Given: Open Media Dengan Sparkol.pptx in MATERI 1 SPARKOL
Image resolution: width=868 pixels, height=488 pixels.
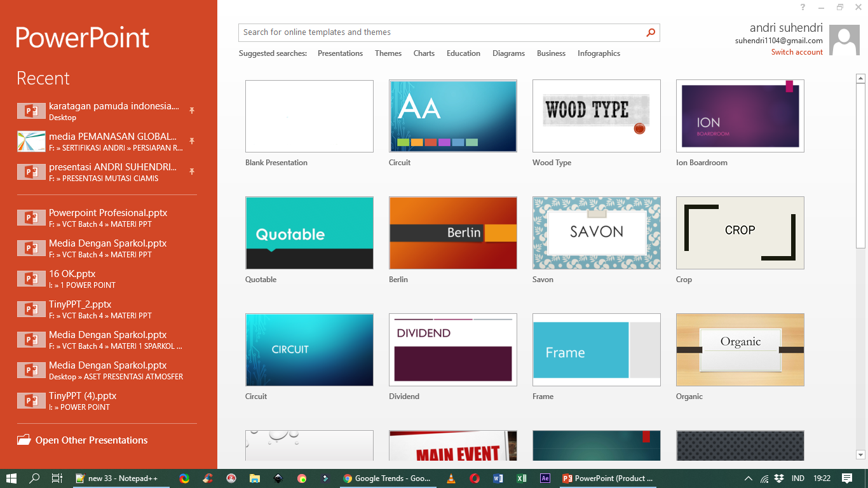Looking at the screenshot, I should click(x=106, y=340).
